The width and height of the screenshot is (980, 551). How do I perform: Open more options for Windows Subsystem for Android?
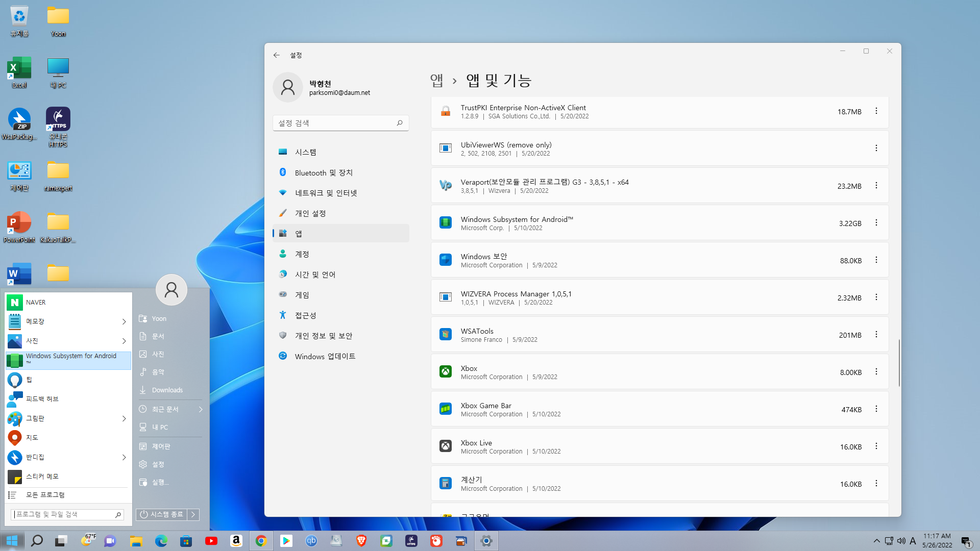876,223
